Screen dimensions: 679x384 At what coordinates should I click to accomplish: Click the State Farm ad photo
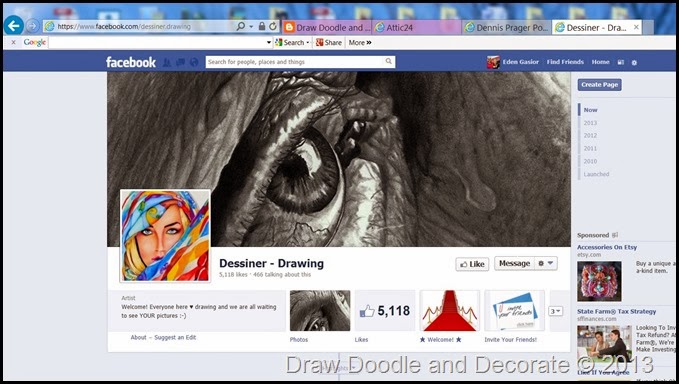(x=605, y=344)
